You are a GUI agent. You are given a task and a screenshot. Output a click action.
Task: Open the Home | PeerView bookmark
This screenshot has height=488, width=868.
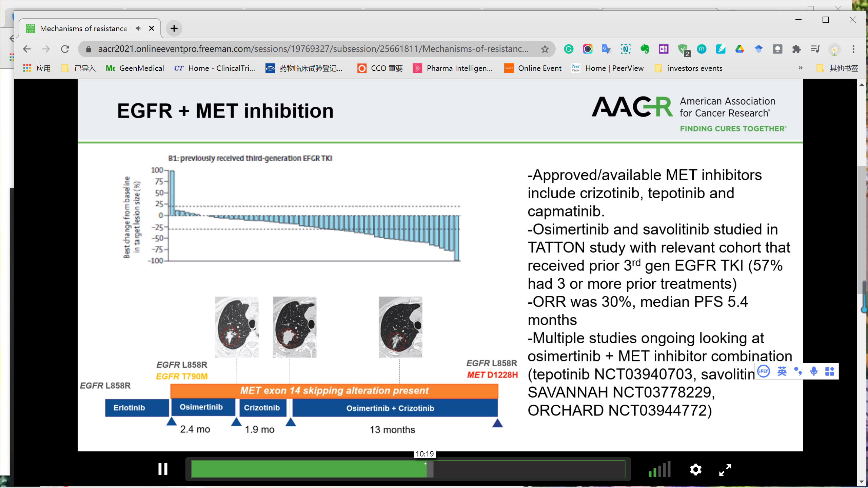coord(607,68)
